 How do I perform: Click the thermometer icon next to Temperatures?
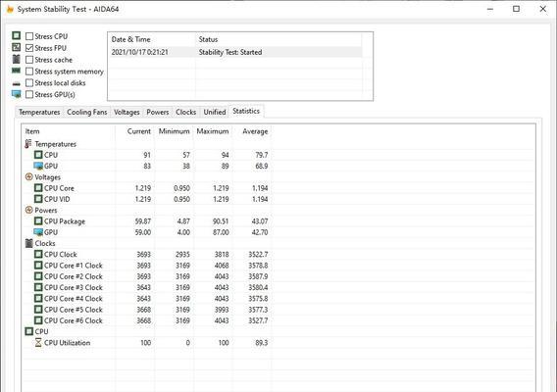point(28,144)
